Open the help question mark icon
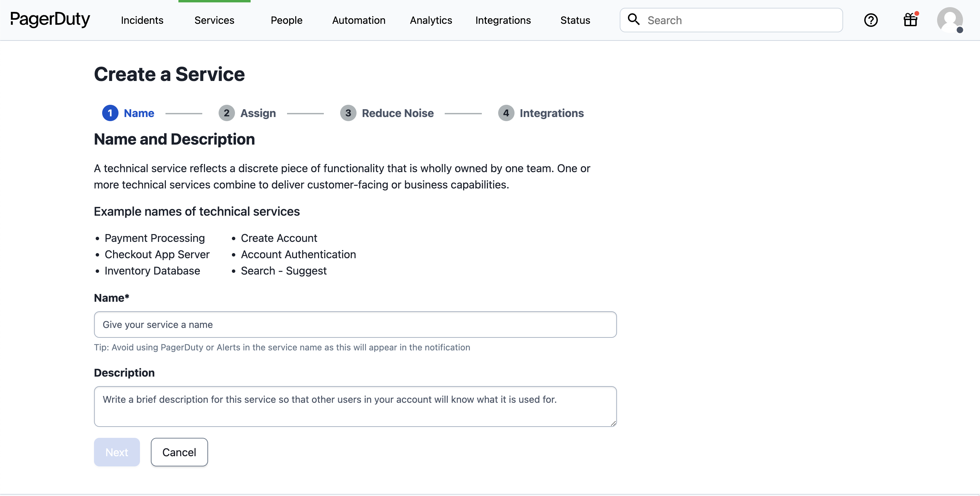Screen dimensions: 980x496 (x=870, y=20)
